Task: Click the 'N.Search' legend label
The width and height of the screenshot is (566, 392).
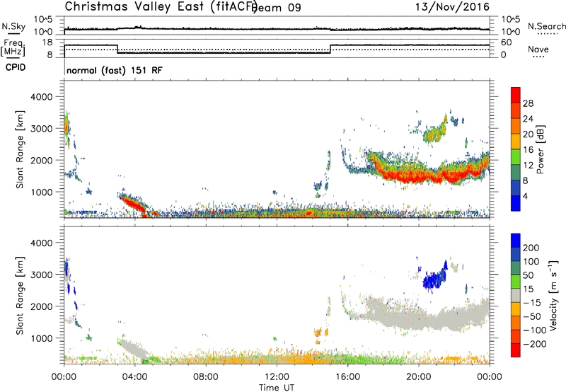Action: (547, 27)
